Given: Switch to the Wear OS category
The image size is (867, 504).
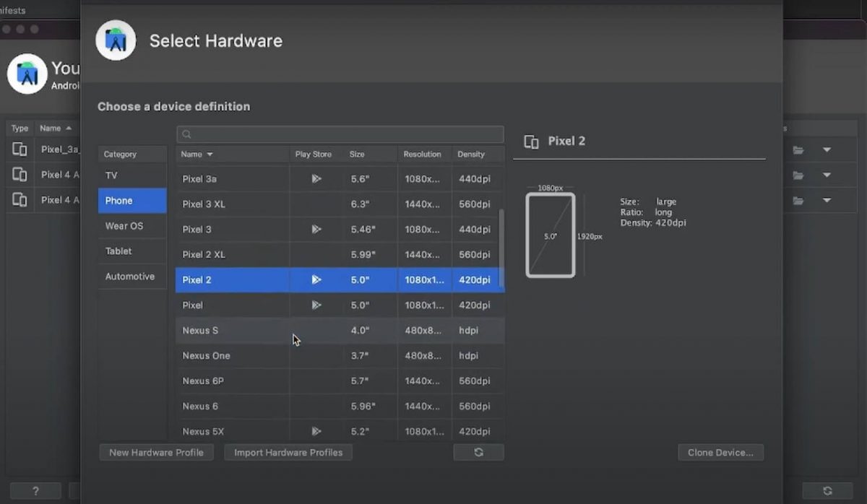Looking at the screenshot, I should coord(131,226).
